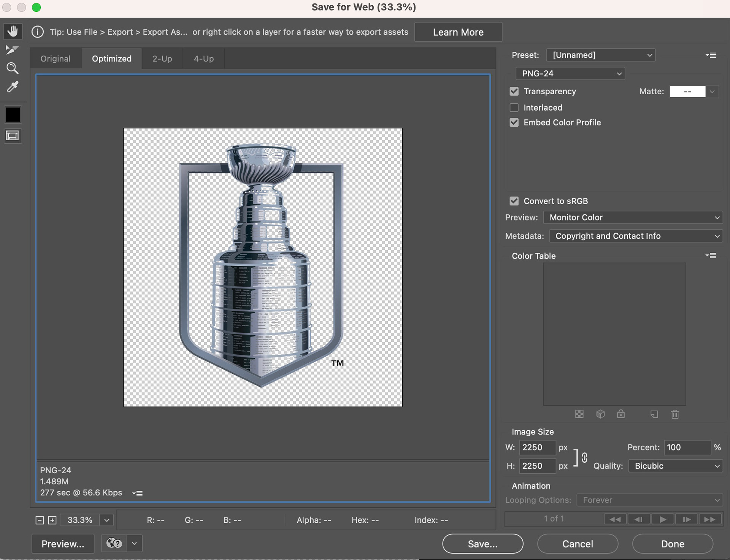Open the PNG-24 file format dropdown
The width and height of the screenshot is (730, 560).
[570, 73]
